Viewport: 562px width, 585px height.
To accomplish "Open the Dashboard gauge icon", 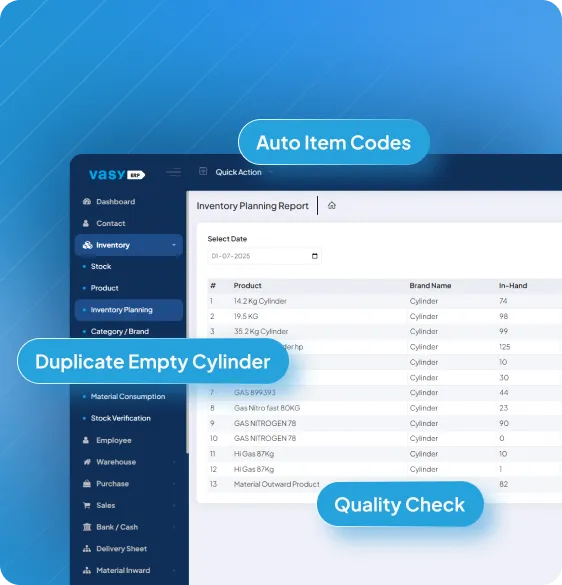I will [x=87, y=201].
